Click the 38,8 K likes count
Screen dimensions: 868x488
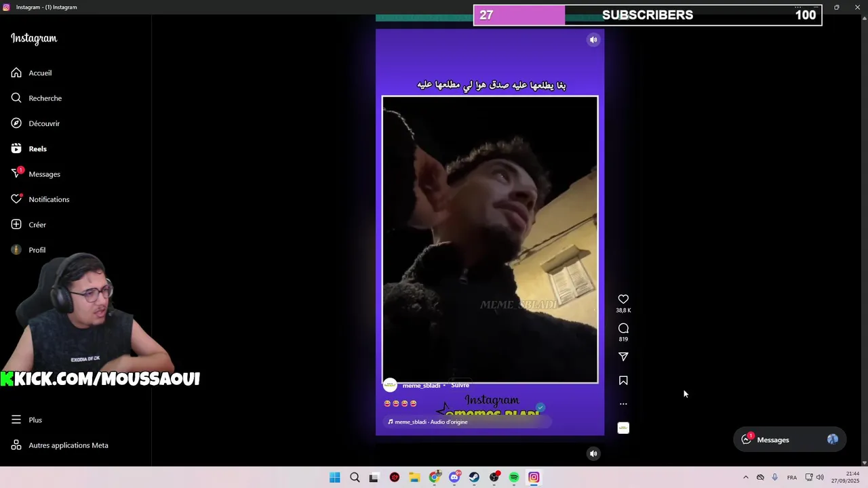(x=623, y=310)
